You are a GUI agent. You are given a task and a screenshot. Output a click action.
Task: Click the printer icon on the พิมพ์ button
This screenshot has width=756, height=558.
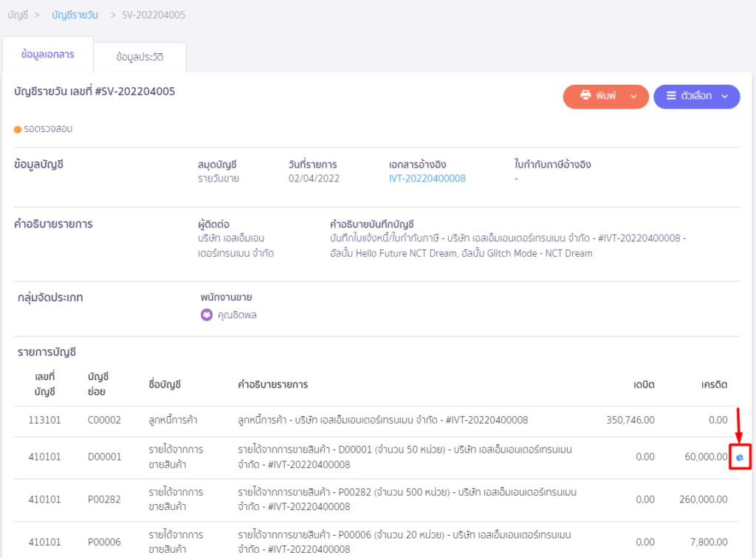[585, 96]
